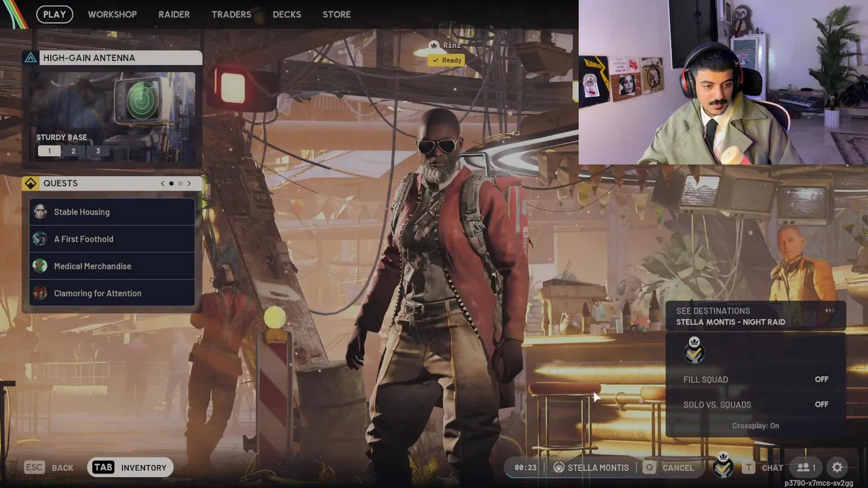This screenshot has width=868, height=488.
Task: Switch to the WORKSHOP tab
Action: tap(112, 14)
